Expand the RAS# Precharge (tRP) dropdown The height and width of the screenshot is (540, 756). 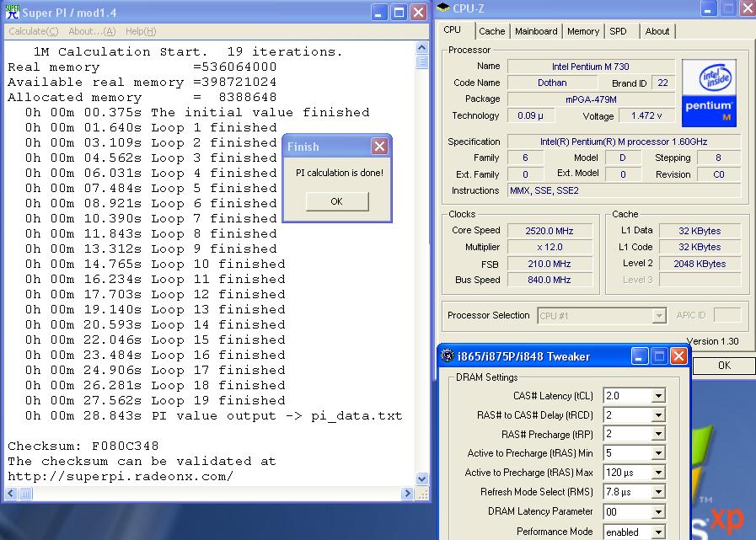(658, 434)
